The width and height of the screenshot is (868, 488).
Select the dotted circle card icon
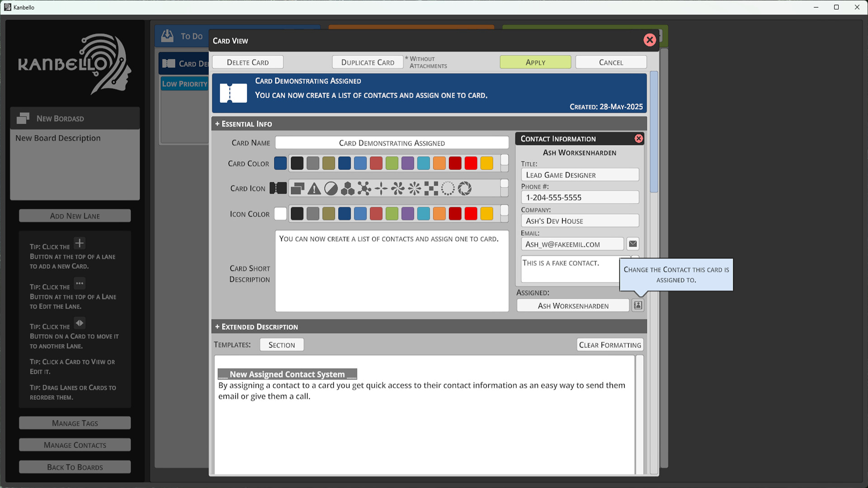(x=448, y=188)
